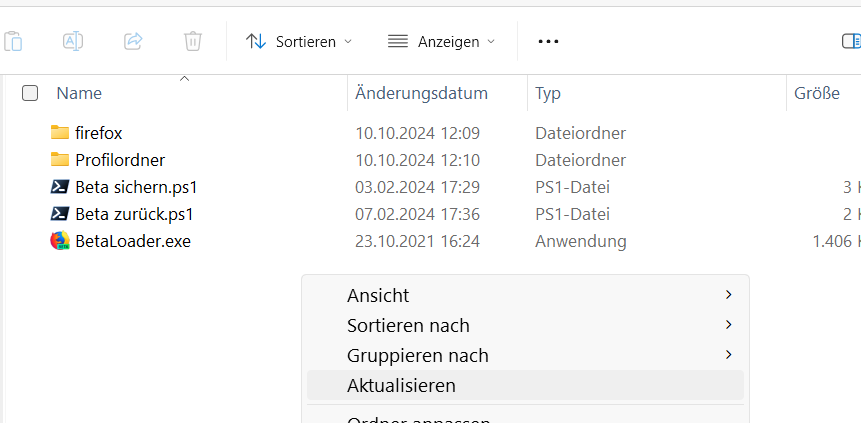
Task: Select the Beta zurück.ps1 file
Action: (134, 214)
